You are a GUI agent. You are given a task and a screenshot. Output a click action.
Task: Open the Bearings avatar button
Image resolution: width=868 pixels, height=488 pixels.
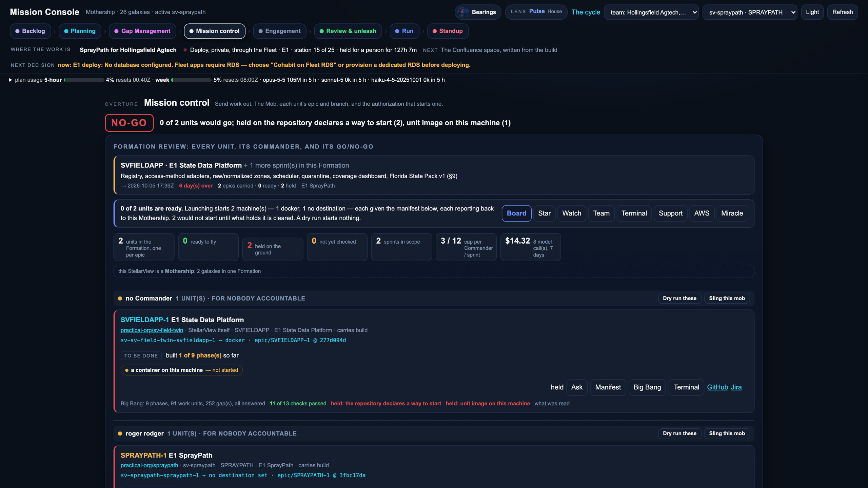(477, 12)
